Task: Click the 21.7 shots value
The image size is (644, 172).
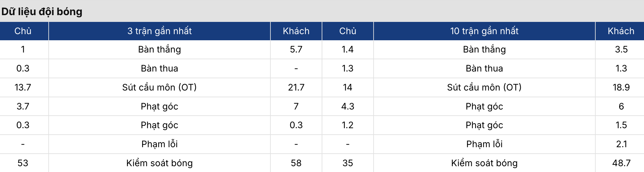Action: [x=296, y=87]
